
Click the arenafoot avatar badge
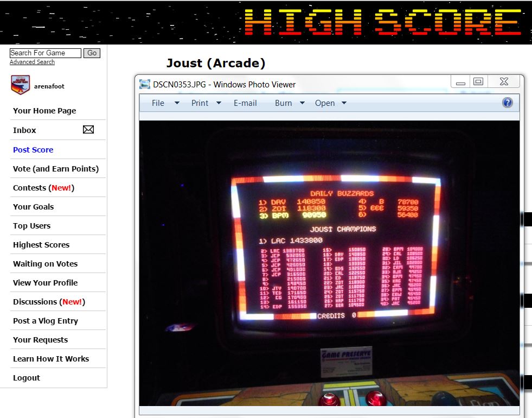click(x=21, y=85)
